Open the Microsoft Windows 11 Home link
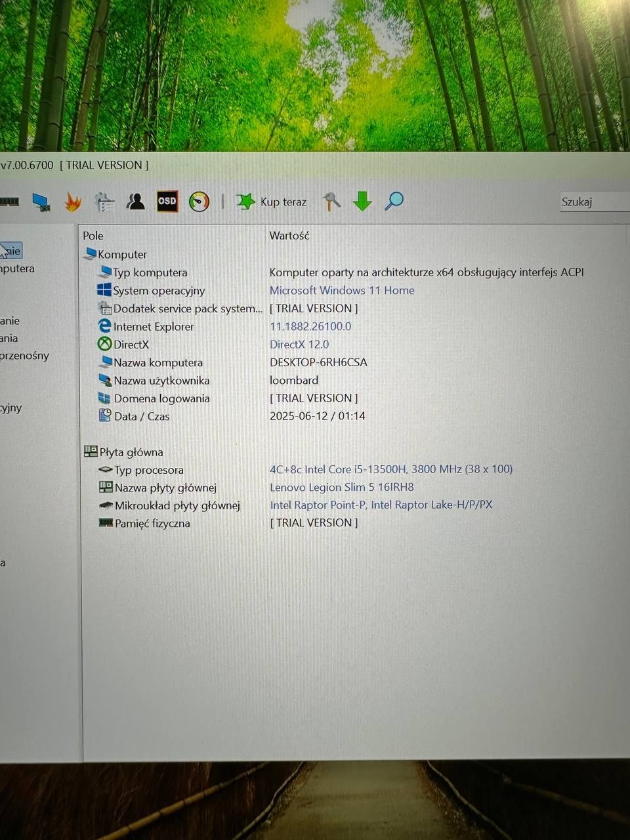 pos(342,290)
